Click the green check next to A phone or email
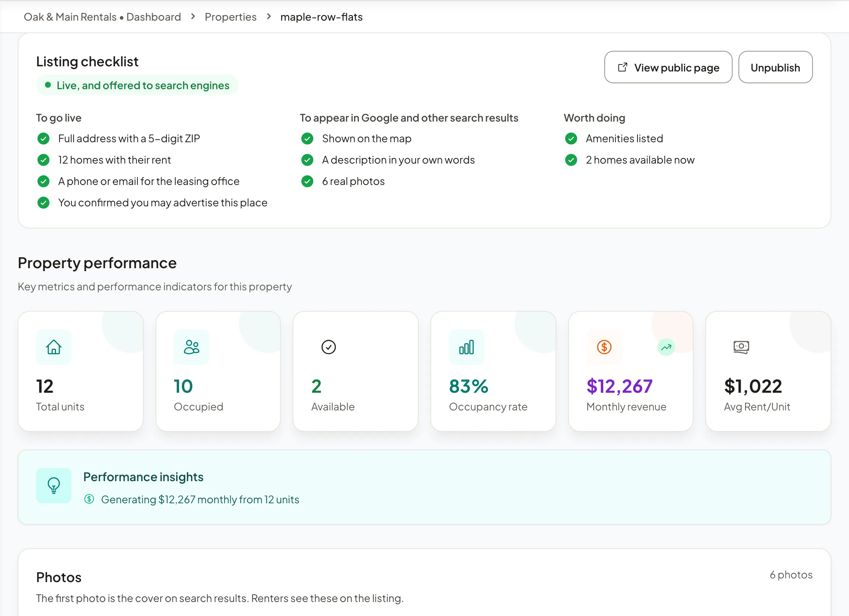Screen dimensions: 849x616 (43, 181)
